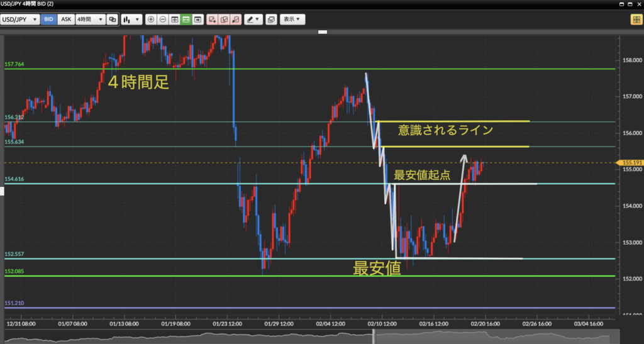Click the chart snapshot icon before 表示

coord(271,19)
